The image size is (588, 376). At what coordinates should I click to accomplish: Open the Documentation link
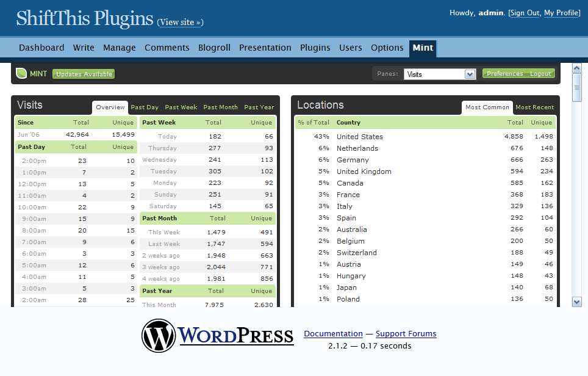(x=334, y=334)
